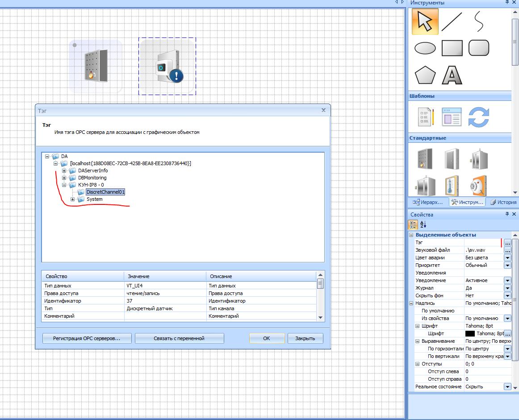Click the black font color swatch

[x=469, y=334]
